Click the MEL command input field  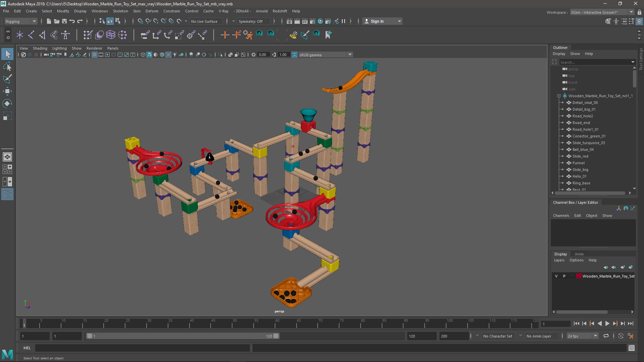point(142,348)
